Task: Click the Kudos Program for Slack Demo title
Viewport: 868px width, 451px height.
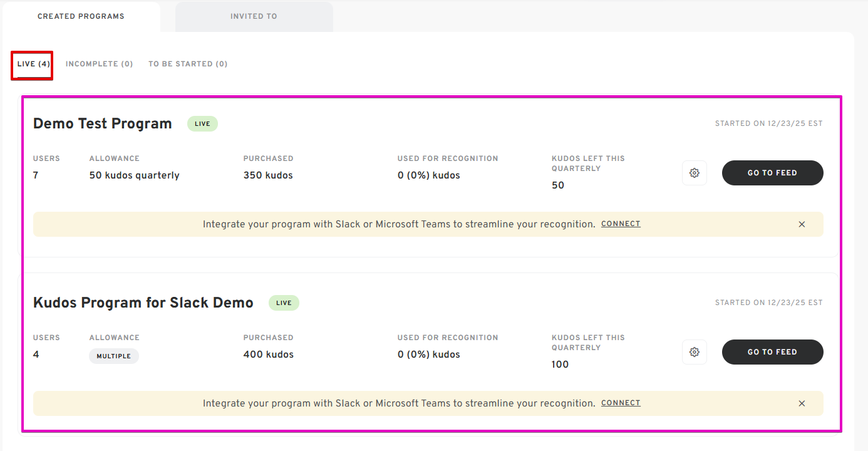Action: 143,303
